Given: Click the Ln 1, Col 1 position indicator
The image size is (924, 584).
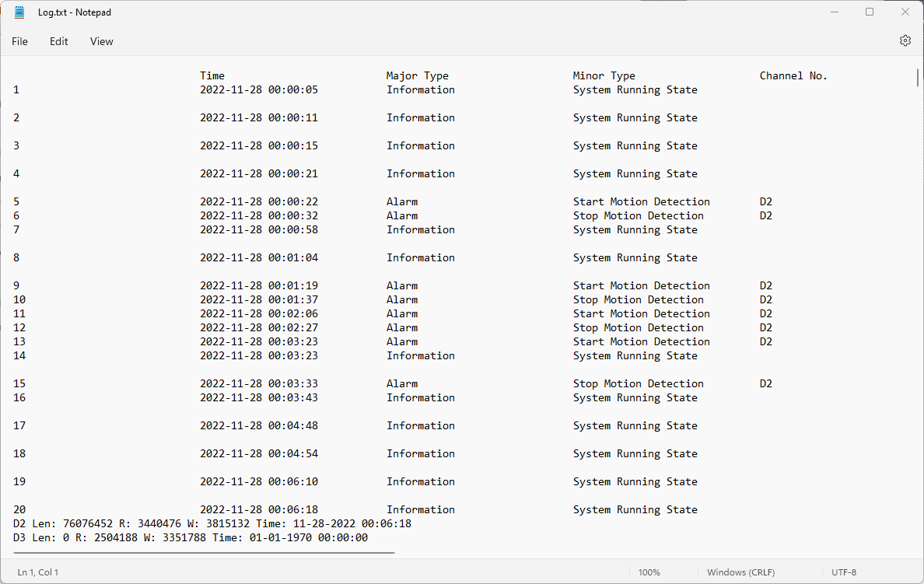Looking at the screenshot, I should point(37,572).
